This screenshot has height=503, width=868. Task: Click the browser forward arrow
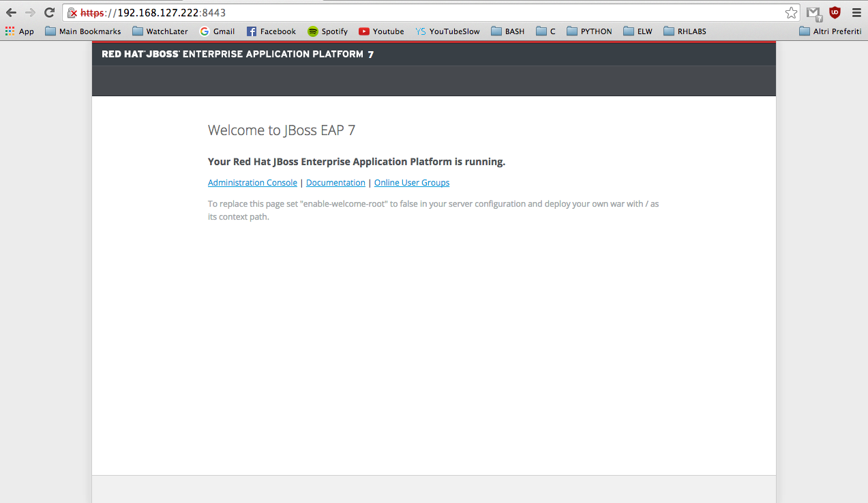(30, 12)
